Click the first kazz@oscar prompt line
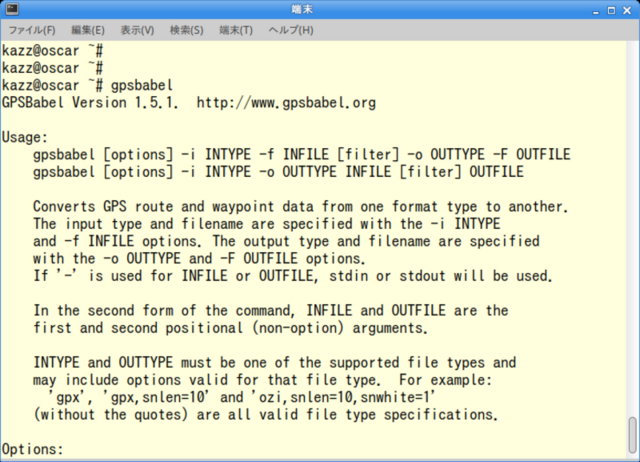Screen dimensions: 640x462 tap(52, 51)
